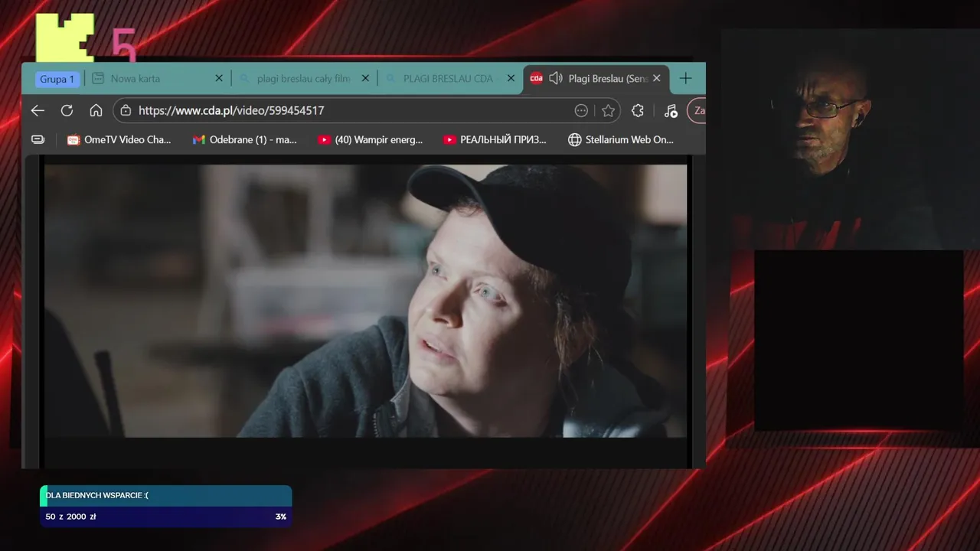This screenshot has height=551, width=980.
Task: Click the movie video player area
Action: tap(365, 301)
